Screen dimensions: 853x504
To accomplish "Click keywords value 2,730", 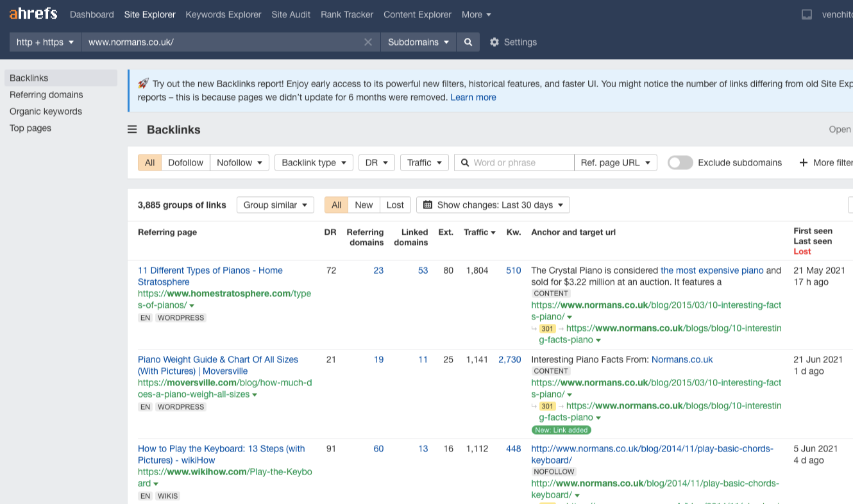I will pyautogui.click(x=510, y=360).
